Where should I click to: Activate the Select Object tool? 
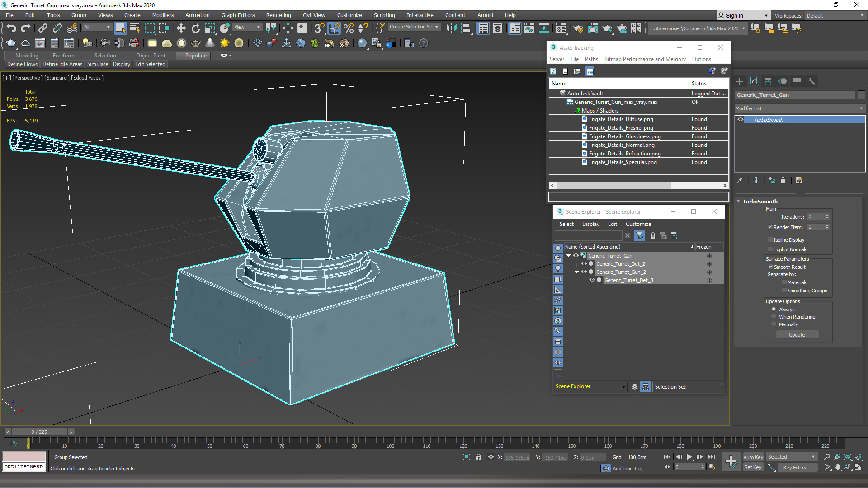point(120,28)
